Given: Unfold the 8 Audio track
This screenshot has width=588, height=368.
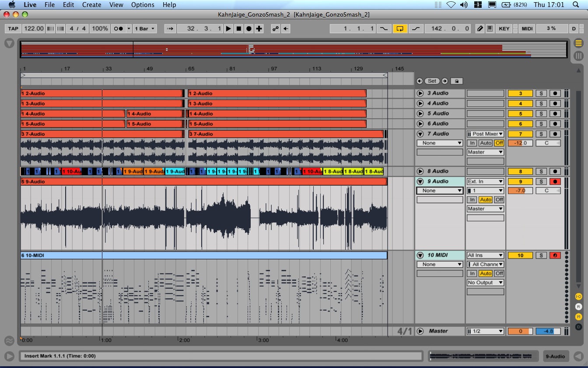Looking at the screenshot, I should [x=420, y=171].
